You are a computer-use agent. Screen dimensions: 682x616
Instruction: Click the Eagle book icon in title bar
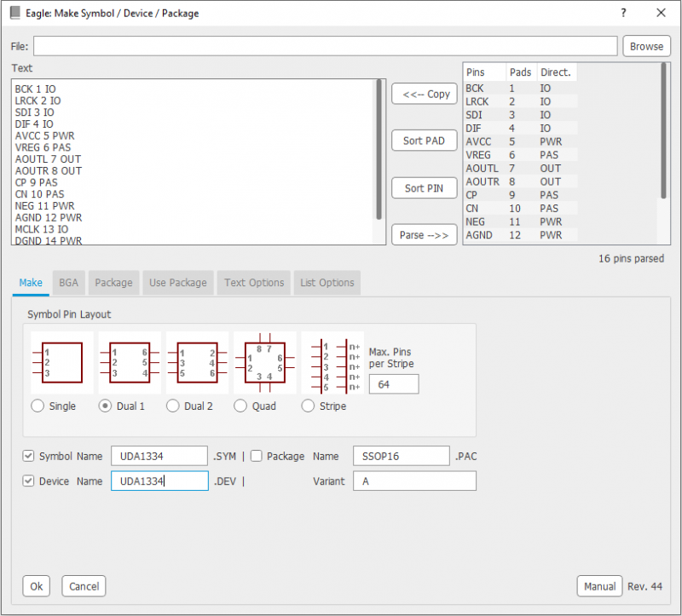click(15, 13)
